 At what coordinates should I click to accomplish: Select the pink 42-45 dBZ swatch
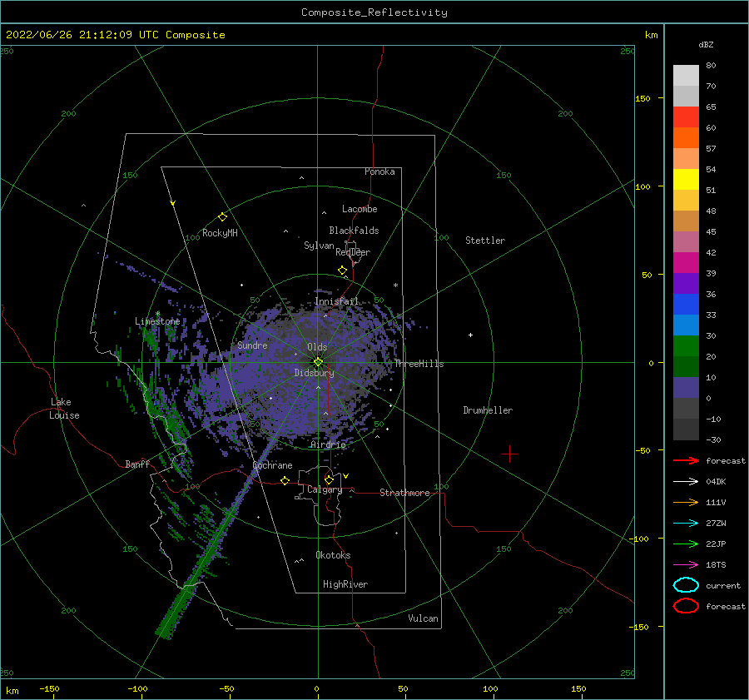[686, 241]
